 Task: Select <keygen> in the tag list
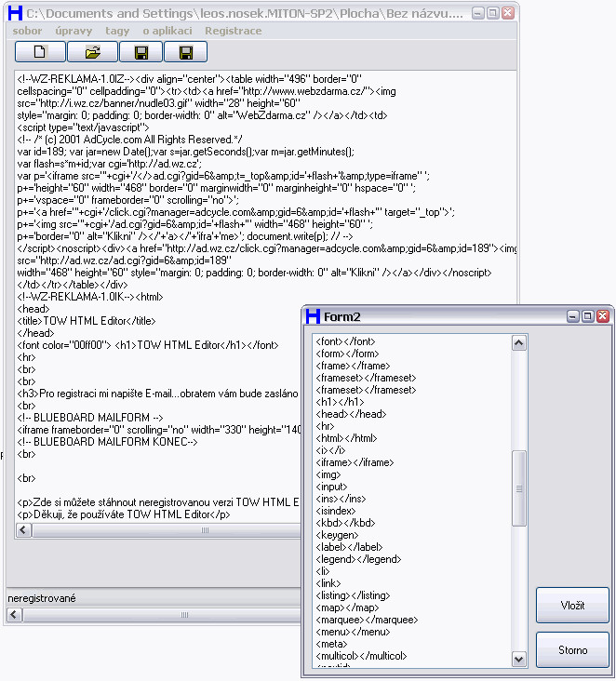[x=337, y=535]
